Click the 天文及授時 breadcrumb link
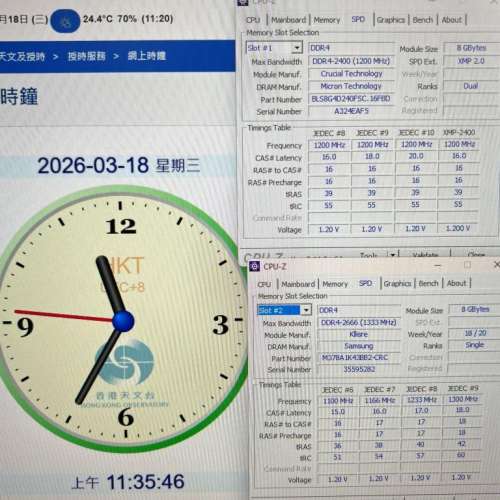Screen dimensions: 500x500 [22, 56]
